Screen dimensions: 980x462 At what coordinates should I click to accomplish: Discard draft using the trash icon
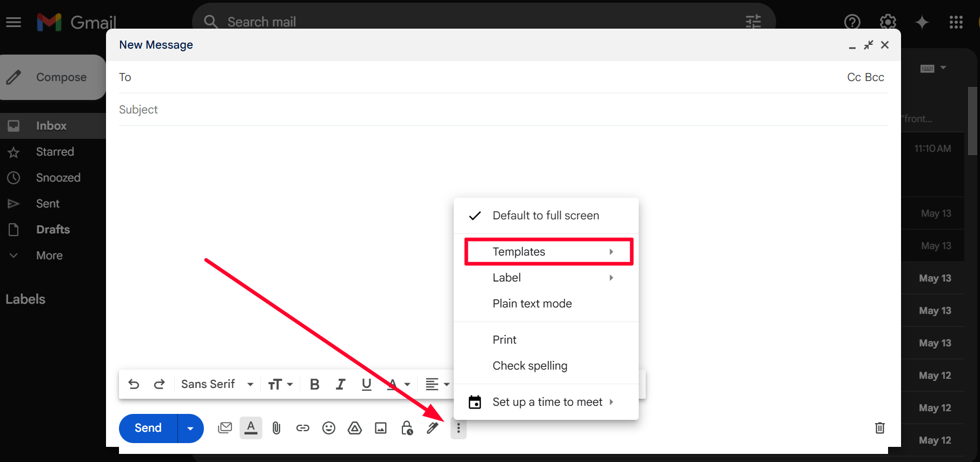click(x=879, y=428)
